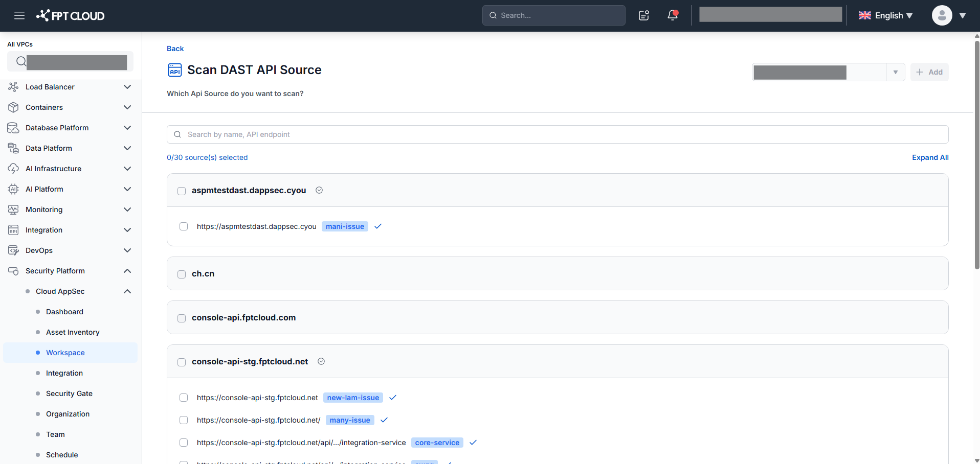Click the header Search field

tap(553, 15)
